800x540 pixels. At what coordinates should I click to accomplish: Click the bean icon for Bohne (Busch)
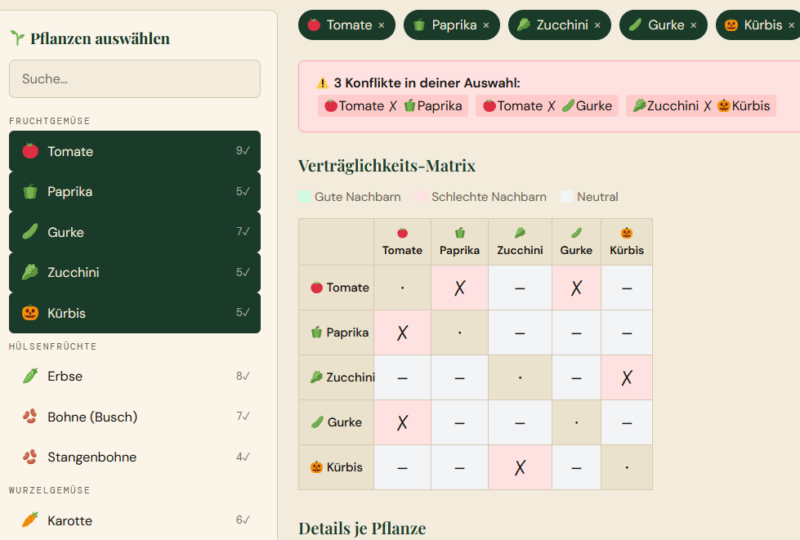[x=30, y=416]
